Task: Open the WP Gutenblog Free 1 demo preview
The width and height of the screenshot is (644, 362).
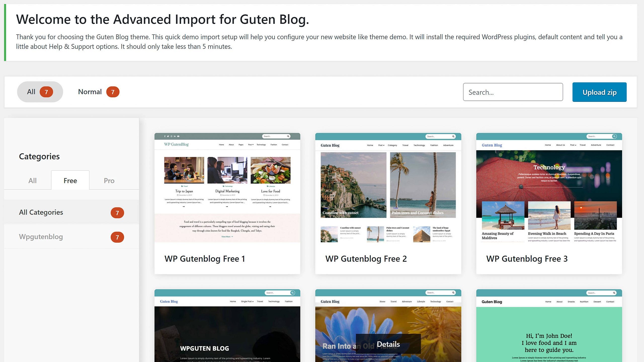Action: (x=227, y=189)
